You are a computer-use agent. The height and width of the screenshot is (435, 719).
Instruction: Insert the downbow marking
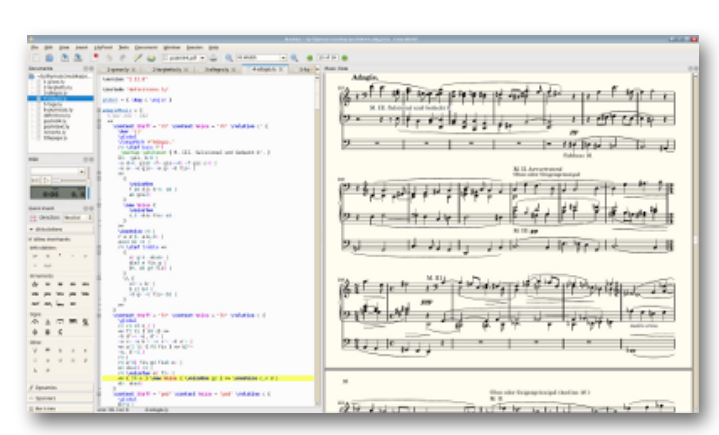pyautogui.click(x=48, y=351)
